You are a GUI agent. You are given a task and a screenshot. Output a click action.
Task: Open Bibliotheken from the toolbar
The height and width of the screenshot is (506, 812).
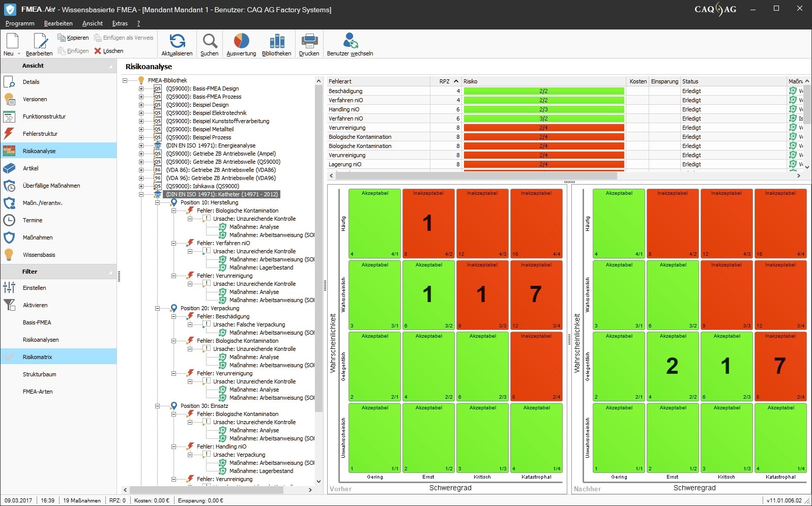point(277,41)
